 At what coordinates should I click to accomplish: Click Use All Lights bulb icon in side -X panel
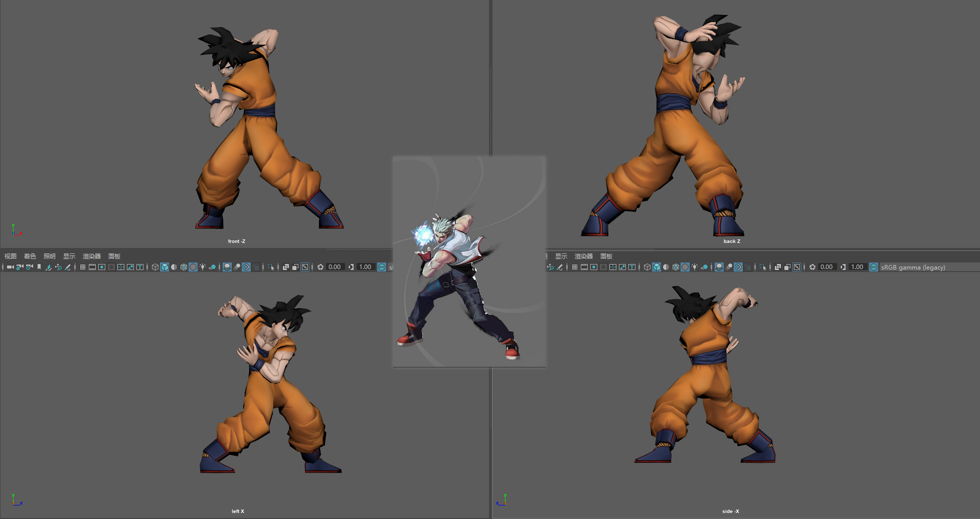click(695, 267)
